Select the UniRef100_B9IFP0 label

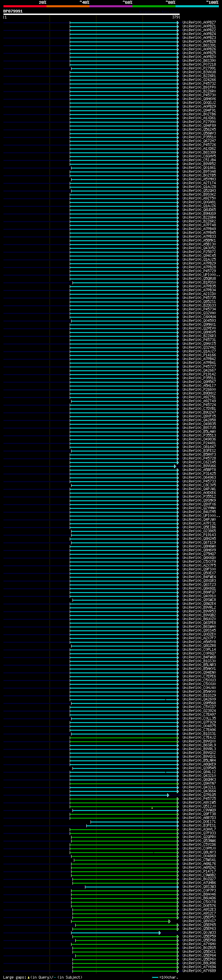[x=199, y=88]
